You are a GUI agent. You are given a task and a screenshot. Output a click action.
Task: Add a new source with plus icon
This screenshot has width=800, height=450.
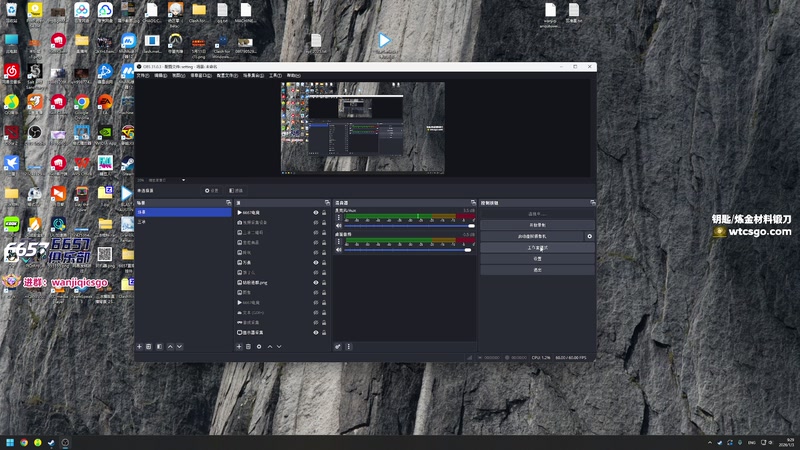point(238,346)
